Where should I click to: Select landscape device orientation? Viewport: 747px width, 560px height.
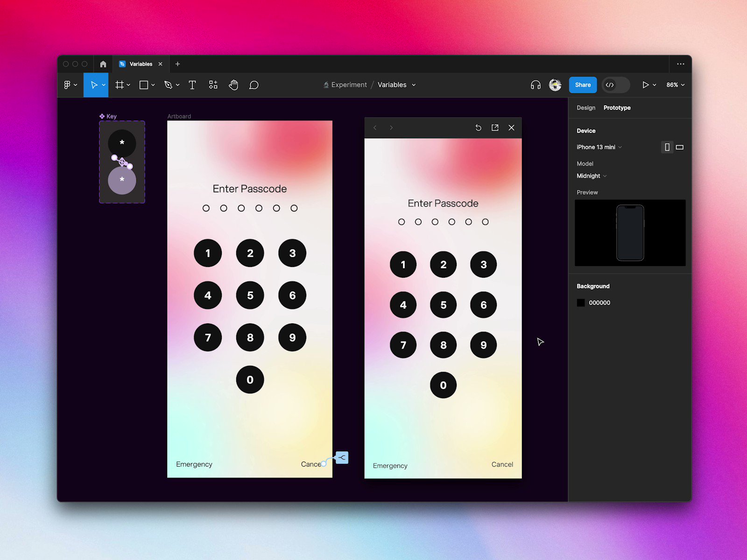point(679,147)
